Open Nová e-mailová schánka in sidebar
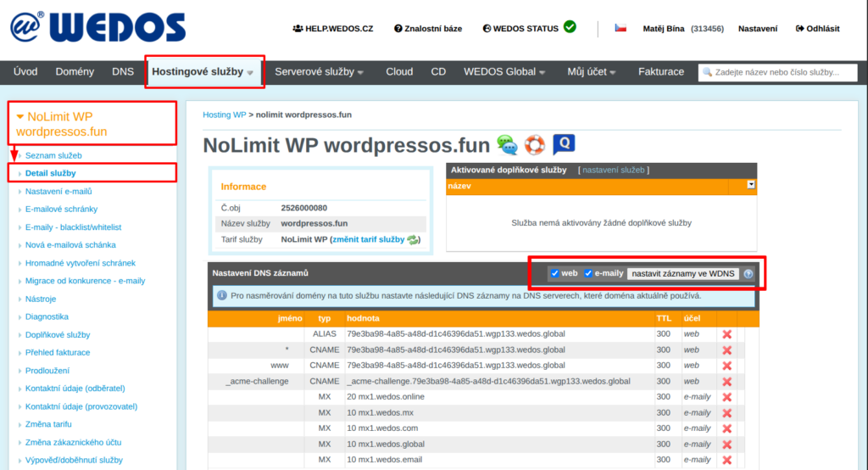Image resolution: width=868 pixels, height=470 pixels. click(x=70, y=245)
